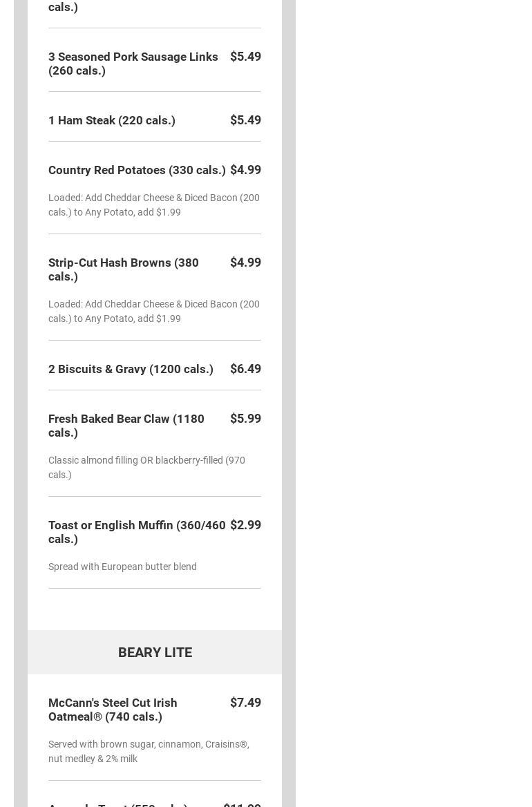Click the $4.99 price for Strip-Cut Hash Browns
The image size is (532, 807).
pos(245,263)
